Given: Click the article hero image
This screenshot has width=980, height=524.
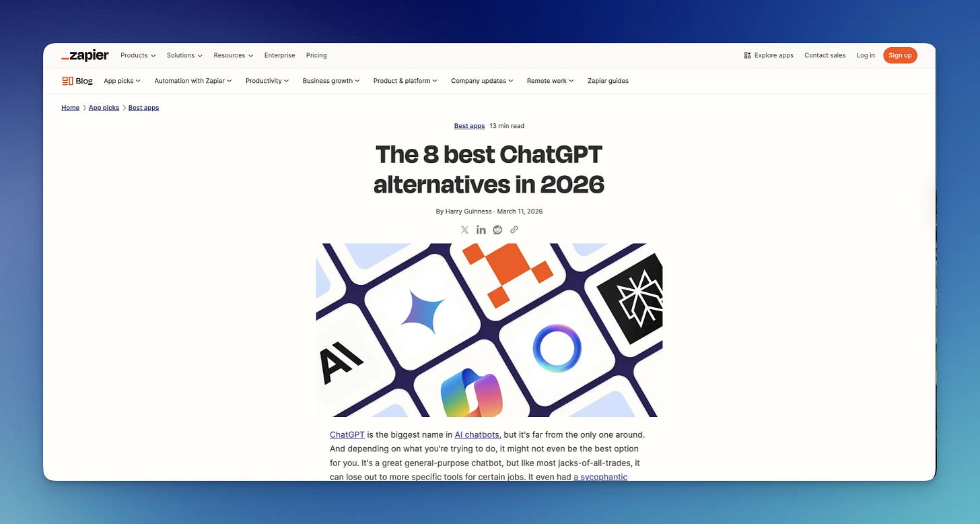Looking at the screenshot, I should [x=489, y=330].
